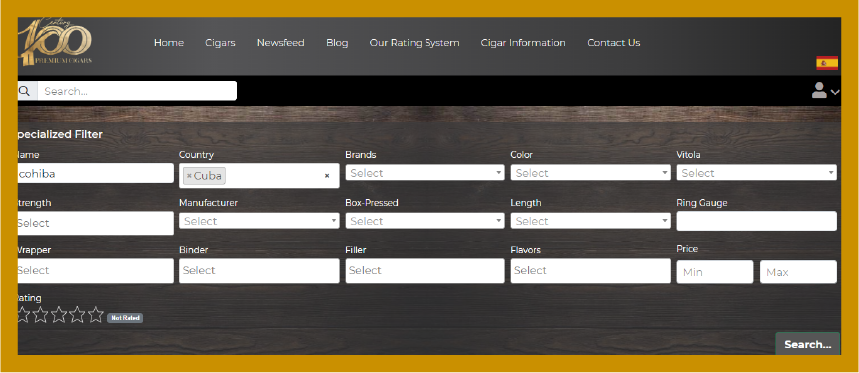
Task: Click the Price Max field
Action: (x=798, y=272)
